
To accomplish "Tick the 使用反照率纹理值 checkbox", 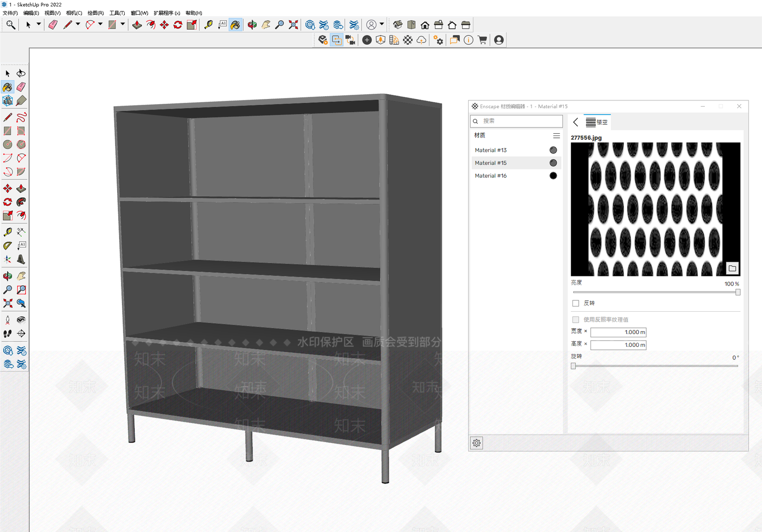I will 576,320.
